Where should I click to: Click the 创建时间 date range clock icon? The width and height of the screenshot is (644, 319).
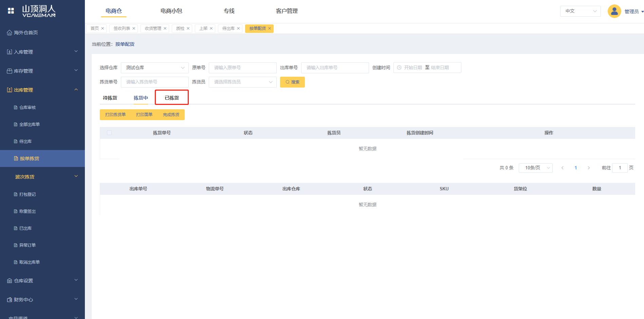(399, 68)
